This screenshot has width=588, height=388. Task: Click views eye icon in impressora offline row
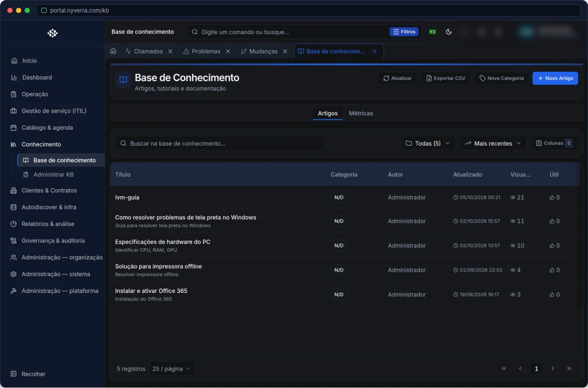pos(513,270)
